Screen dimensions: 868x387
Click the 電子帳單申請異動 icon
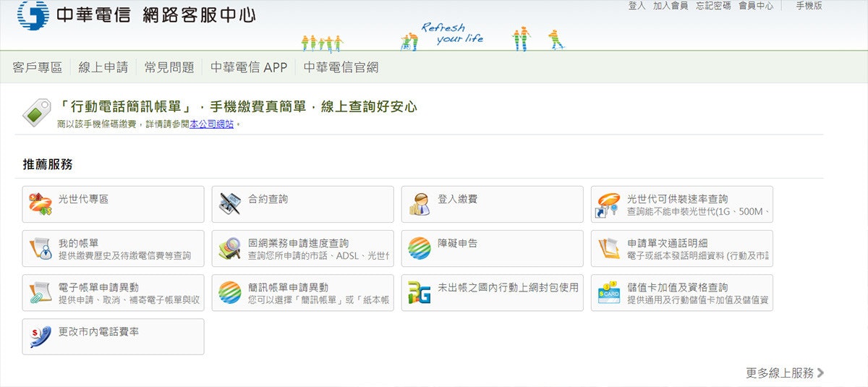point(41,293)
